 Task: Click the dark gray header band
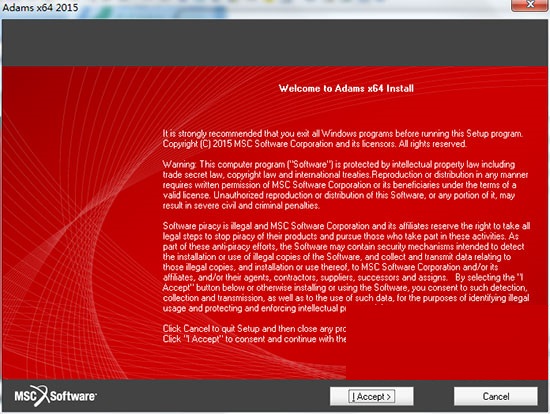pyautogui.click(x=275, y=42)
